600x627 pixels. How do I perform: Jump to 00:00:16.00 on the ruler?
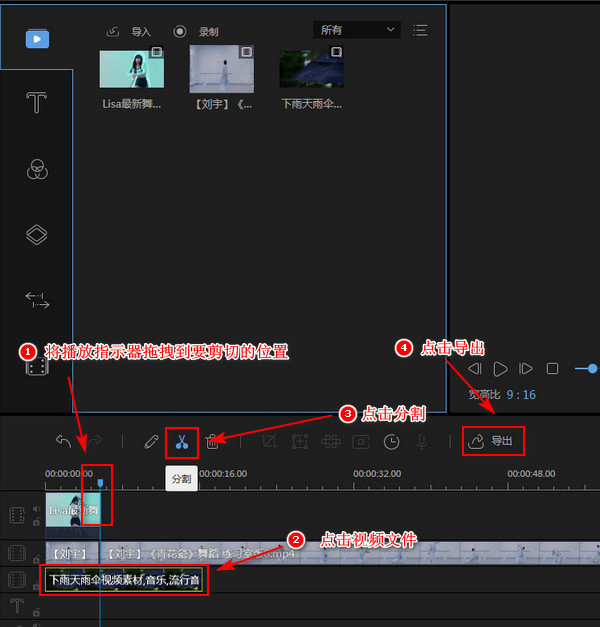(223, 474)
